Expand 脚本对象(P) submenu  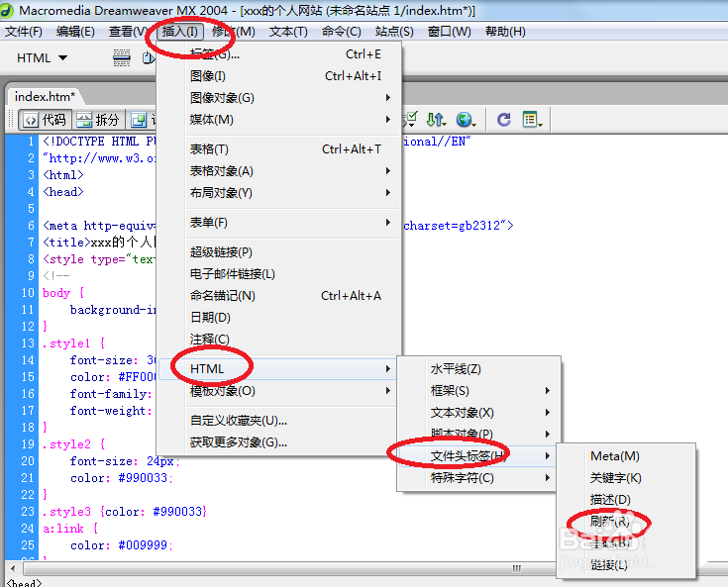(x=478, y=434)
